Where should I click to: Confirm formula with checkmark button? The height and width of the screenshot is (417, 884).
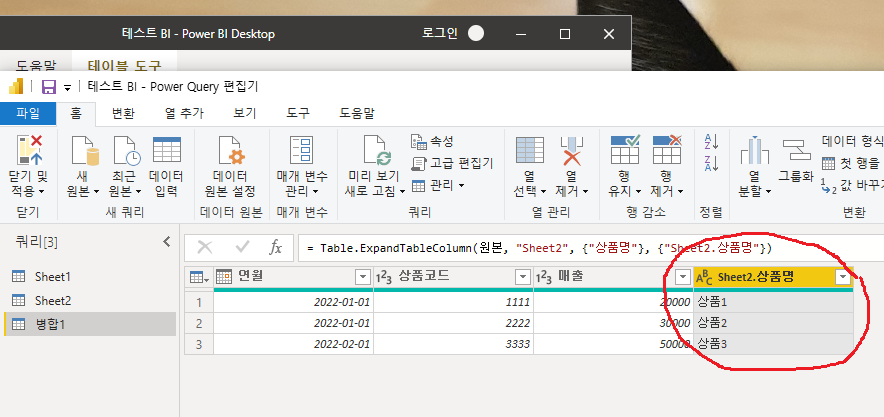242,247
